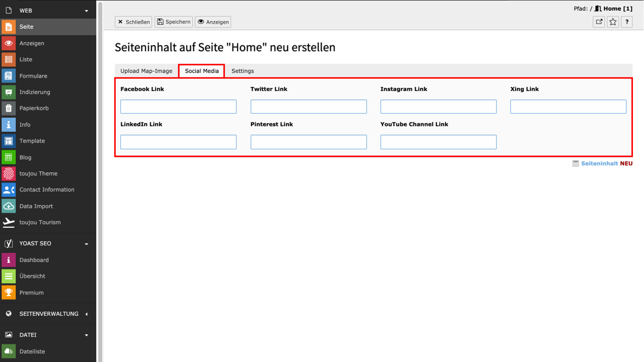Image resolution: width=644 pixels, height=362 pixels.
Task: Click the toujou Theme fingerprint icon
Action: point(9,174)
